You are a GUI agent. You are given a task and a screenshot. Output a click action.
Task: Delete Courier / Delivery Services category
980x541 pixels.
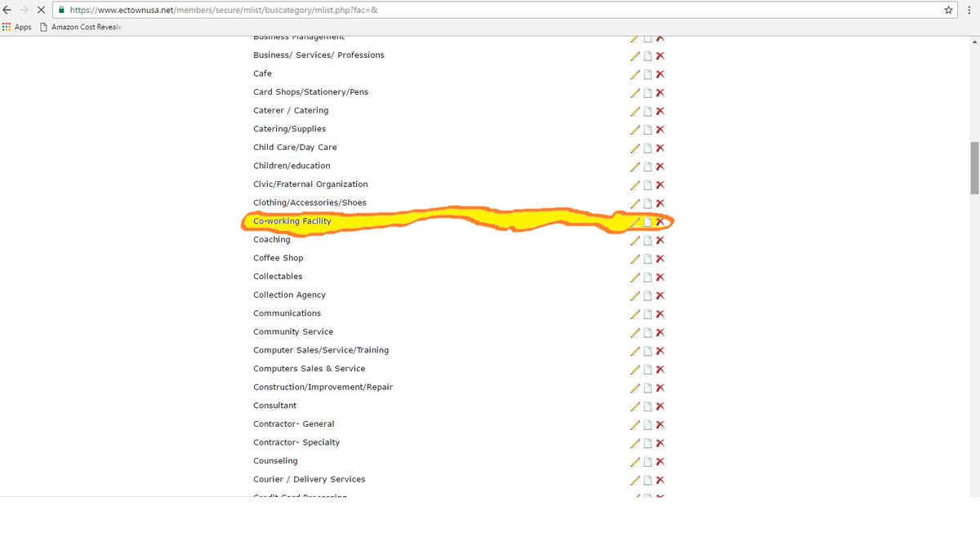[x=660, y=481]
